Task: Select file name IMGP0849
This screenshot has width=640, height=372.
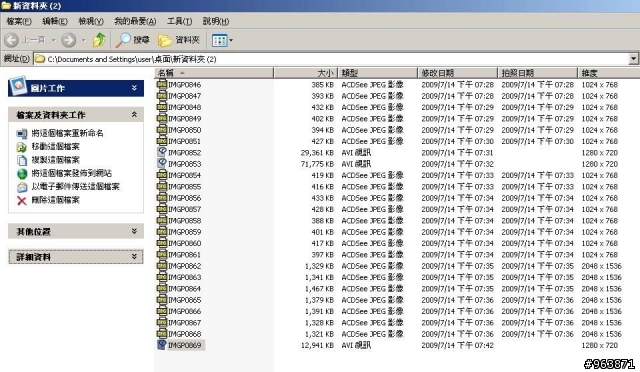Action: [184, 119]
